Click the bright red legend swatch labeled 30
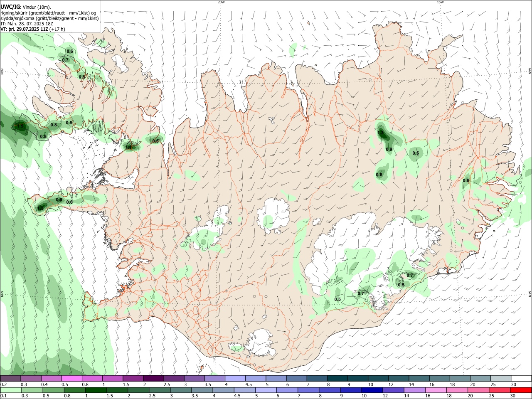 (521, 390)
